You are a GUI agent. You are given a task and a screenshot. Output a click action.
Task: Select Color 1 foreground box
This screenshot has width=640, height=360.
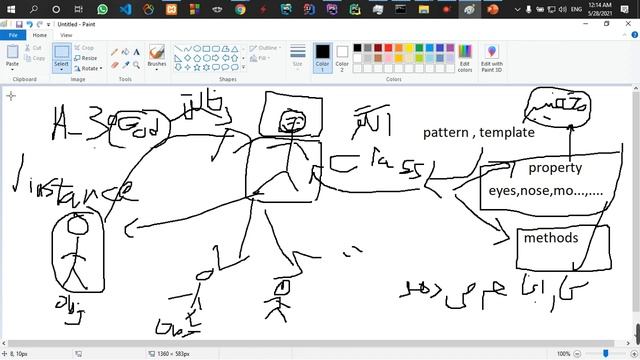(322, 58)
